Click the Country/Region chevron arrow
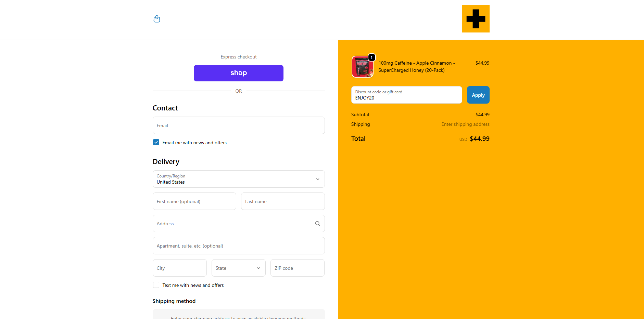This screenshot has height=319, width=644. (318, 179)
